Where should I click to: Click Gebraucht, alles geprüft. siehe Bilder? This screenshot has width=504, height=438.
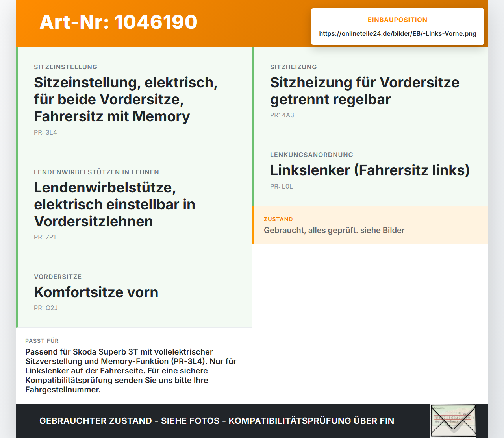click(334, 230)
